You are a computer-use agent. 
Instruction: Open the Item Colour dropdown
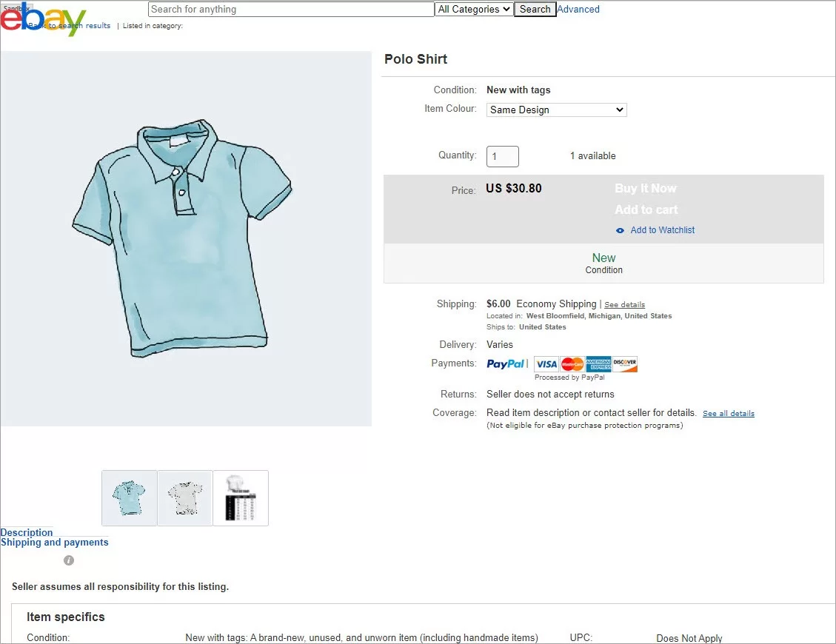click(x=556, y=110)
